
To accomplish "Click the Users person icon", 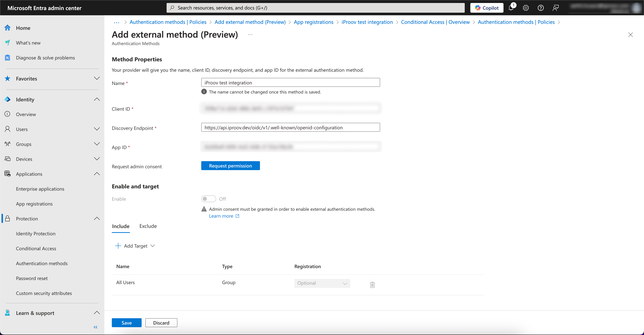I will tap(7, 129).
